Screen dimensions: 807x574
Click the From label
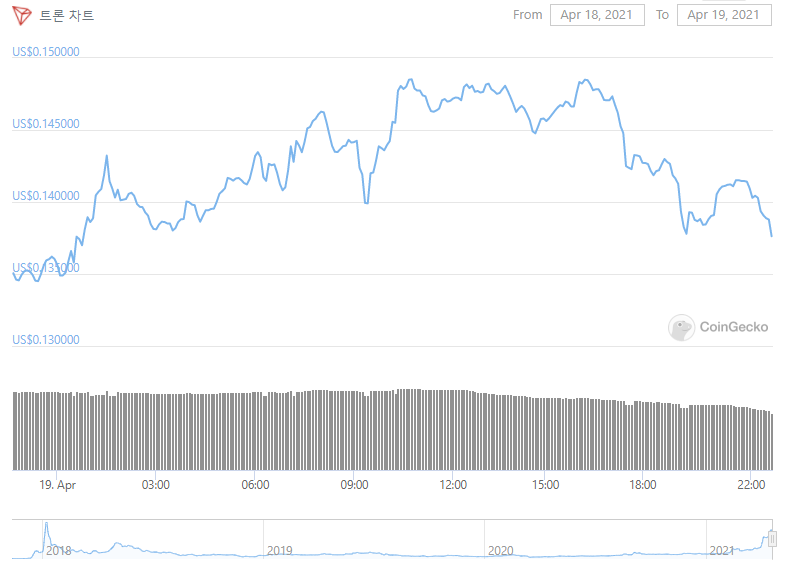point(528,15)
